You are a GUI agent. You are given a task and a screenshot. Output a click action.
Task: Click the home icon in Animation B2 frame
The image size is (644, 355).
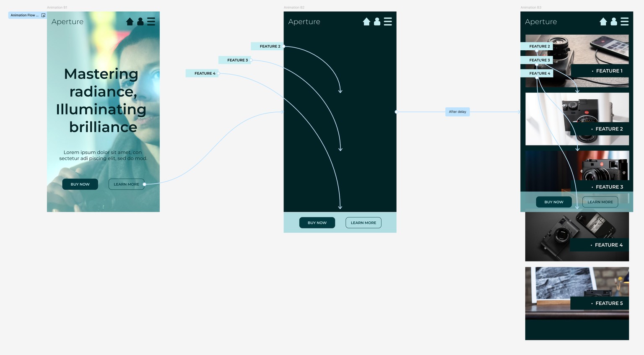click(366, 21)
